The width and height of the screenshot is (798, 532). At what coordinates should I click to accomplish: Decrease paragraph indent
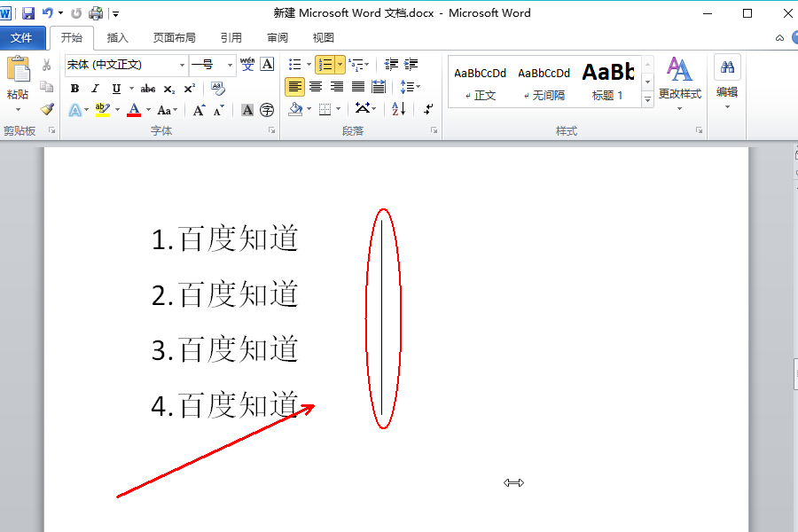point(391,64)
